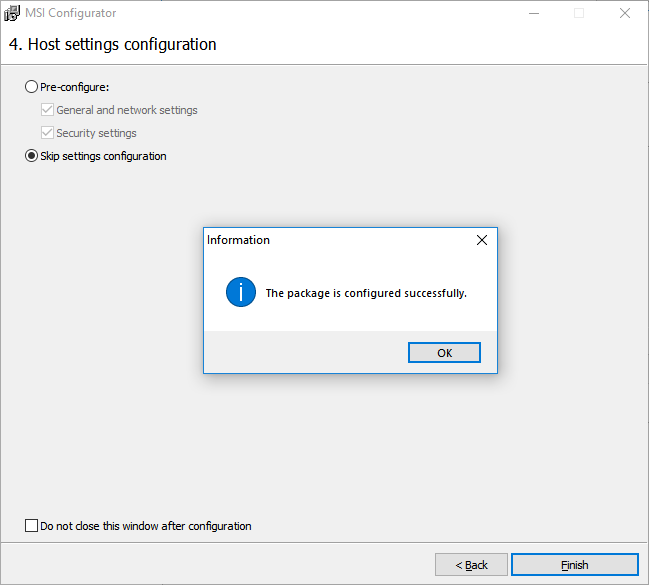
Task: Click the General and network settings label
Action: [127, 110]
